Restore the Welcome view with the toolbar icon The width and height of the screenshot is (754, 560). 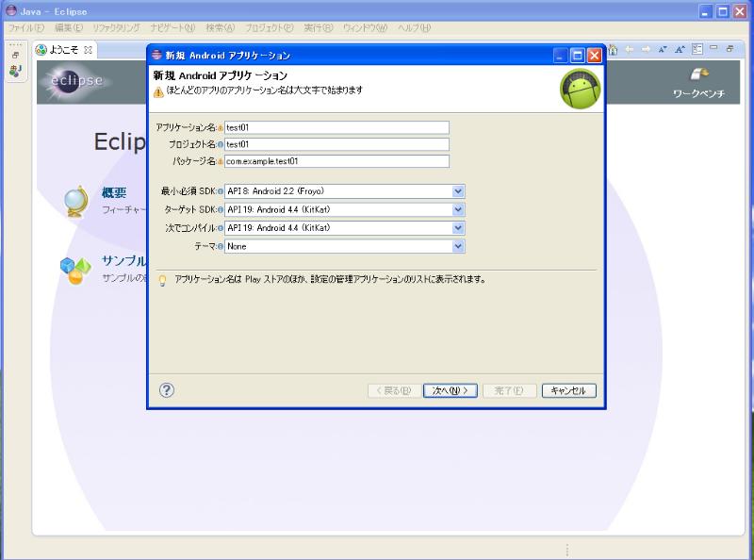click(x=729, y=49)
